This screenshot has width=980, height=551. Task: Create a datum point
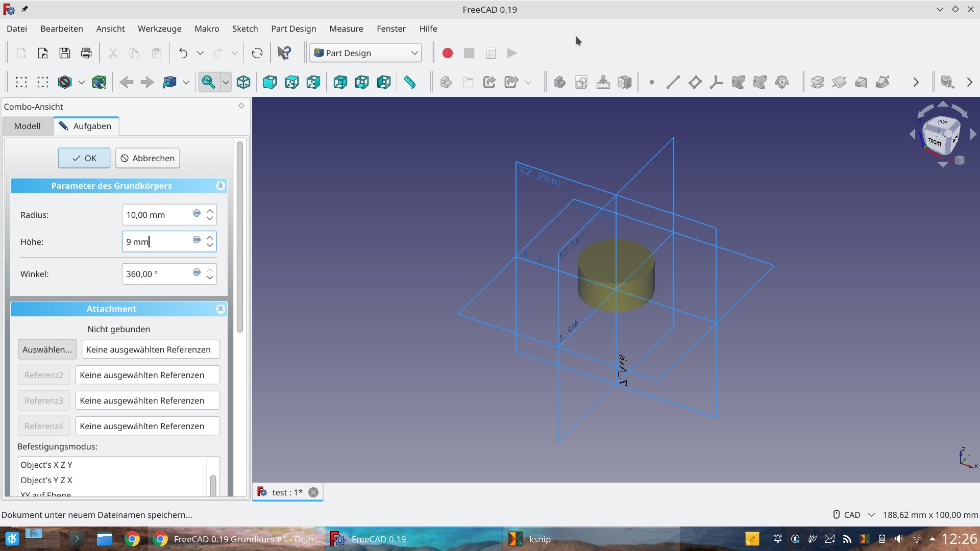click(x=651, y=82)
